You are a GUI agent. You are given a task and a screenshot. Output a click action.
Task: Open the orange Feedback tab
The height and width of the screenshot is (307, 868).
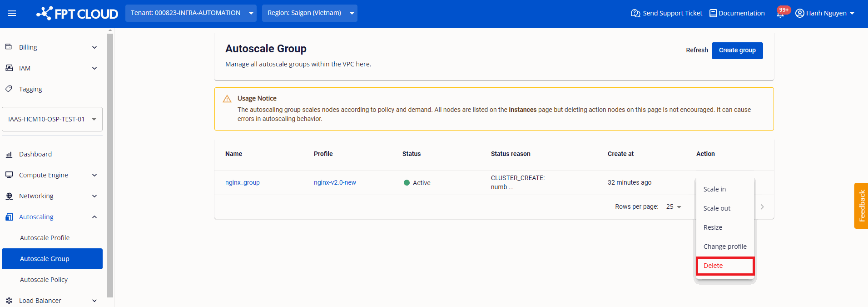[861, 206]
